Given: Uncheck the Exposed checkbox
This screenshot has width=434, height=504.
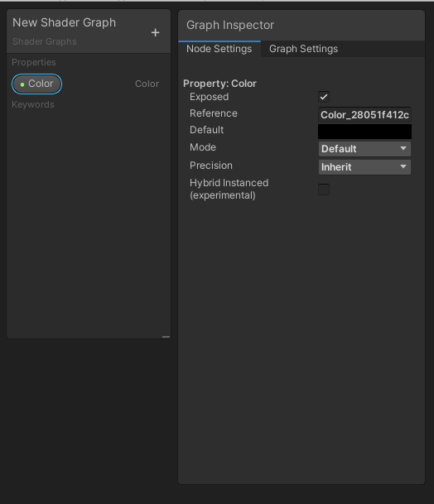Looking at the screenshot, I should point(324,97).
